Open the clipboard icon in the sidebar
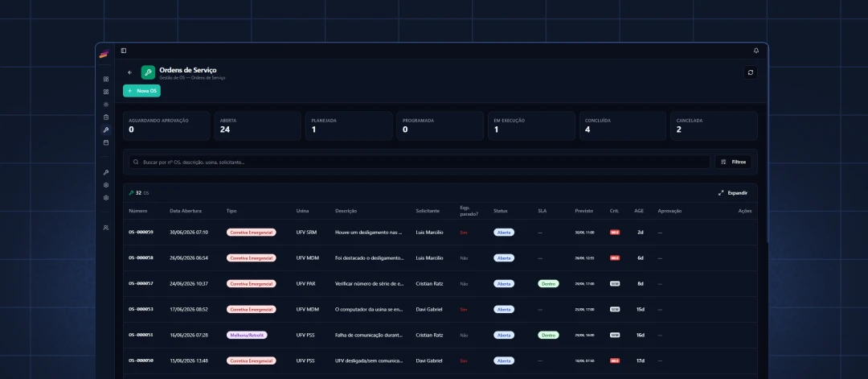 [x=106, y=117]
